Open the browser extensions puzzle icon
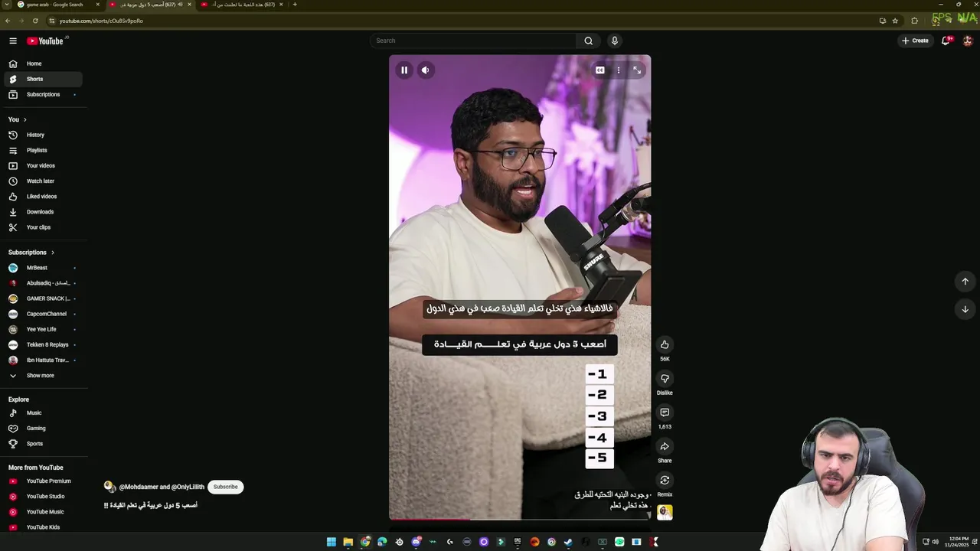 coord(914,21)
